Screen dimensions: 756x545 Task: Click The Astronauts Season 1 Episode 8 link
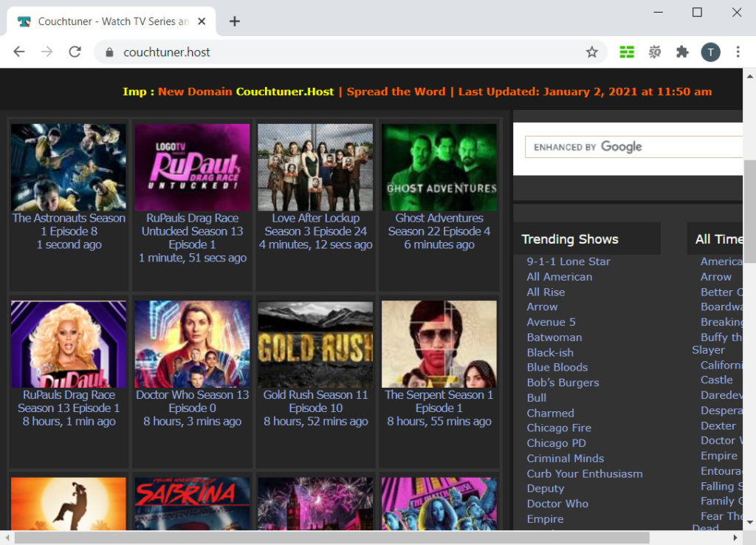tap(69, 224)
